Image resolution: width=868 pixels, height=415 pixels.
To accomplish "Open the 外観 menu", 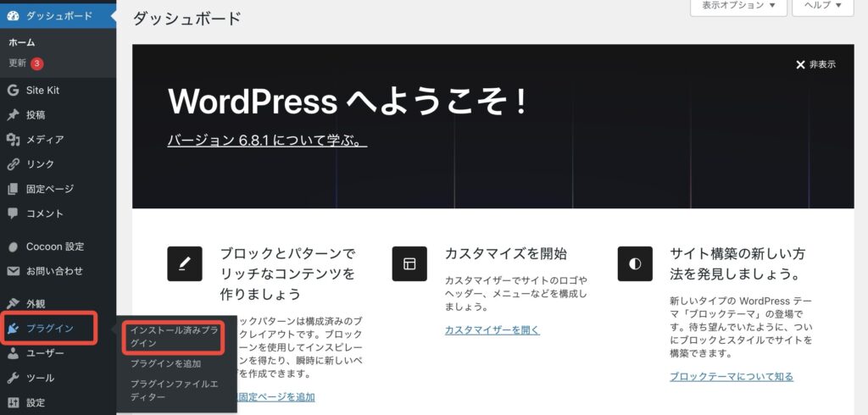I will click(x=58, y=304).
